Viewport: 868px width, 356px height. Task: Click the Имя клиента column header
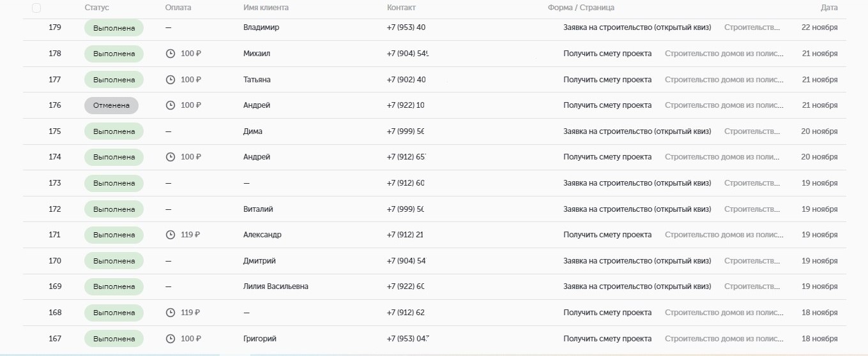point(266,8)
